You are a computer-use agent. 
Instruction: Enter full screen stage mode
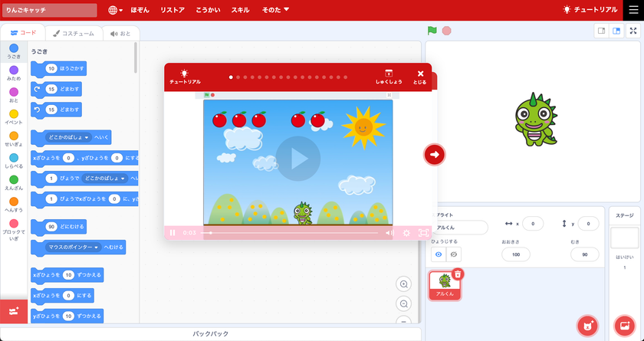tap(633, 31)
